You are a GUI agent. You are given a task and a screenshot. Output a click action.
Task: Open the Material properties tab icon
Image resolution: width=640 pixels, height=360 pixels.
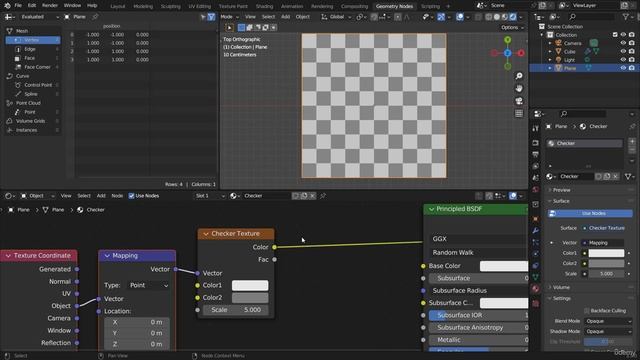click(x=536, y=289)
